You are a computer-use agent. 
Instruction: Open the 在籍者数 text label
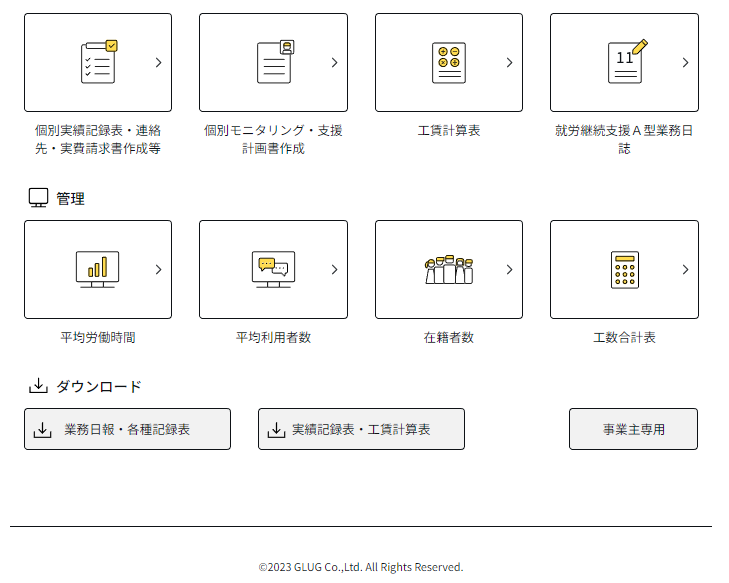(448, 338)
